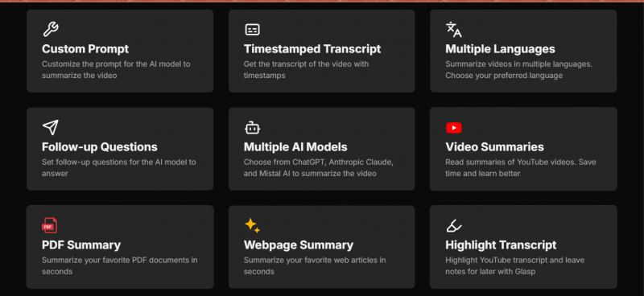
Task: Click 'Summarize videos in multiple languages' text
Action: pyautogui.click(x=518, y=70)
